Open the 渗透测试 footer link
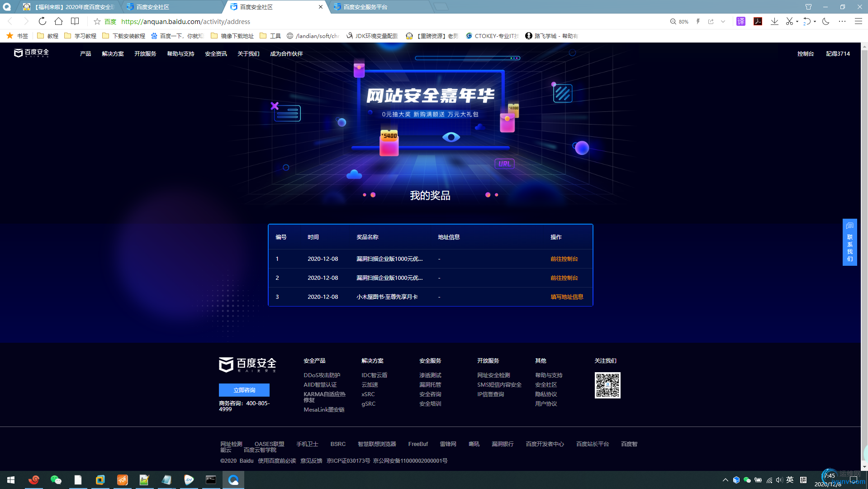The image size is (868, 489). (x=430, y=375)
